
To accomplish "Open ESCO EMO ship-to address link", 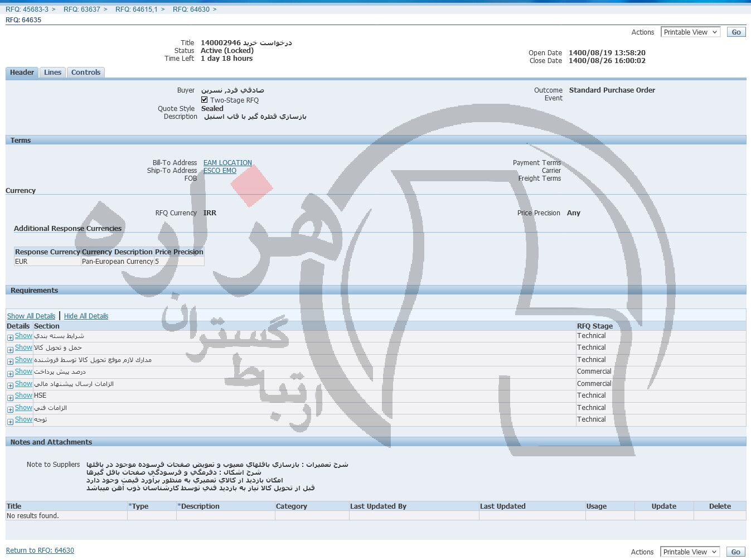I will [x=220, y=171].
